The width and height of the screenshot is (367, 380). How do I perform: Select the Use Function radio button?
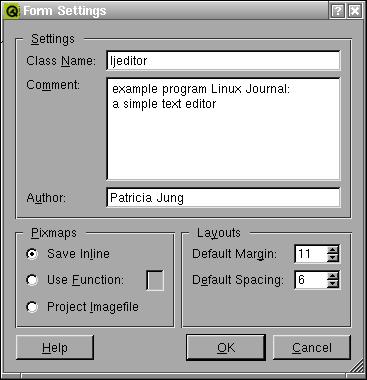(32, 280)
